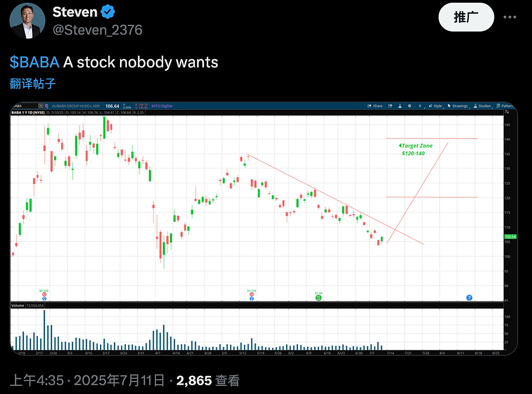The image size is (532, 394).
Task: Open the Drawings menu in chart toolbar
Action: (458, 106)
